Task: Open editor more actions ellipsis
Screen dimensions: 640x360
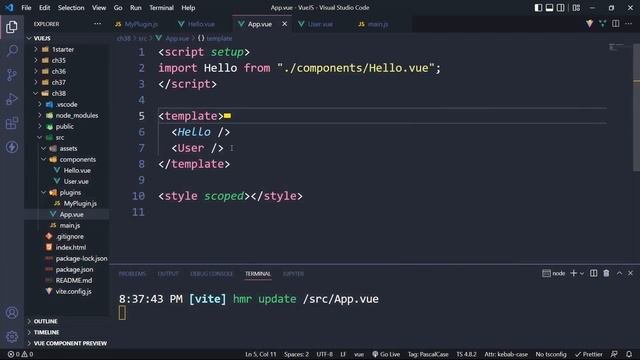Action: pos(629,24)
